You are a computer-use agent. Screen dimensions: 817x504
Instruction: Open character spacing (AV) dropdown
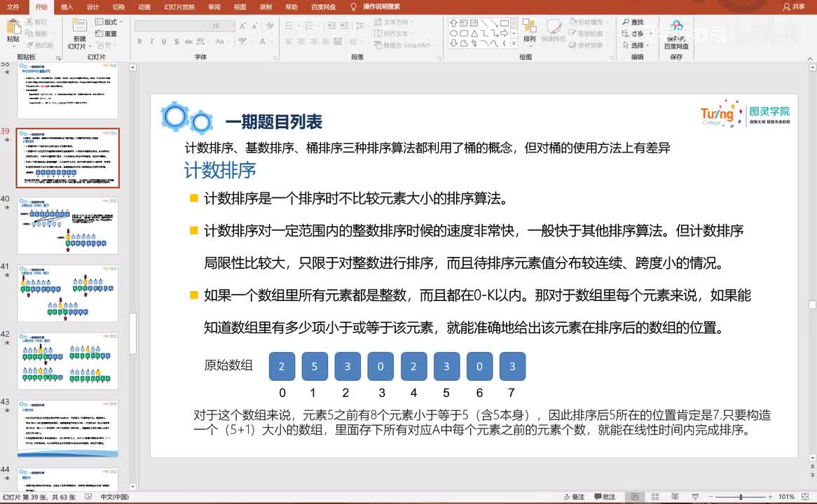coord(201,41)
